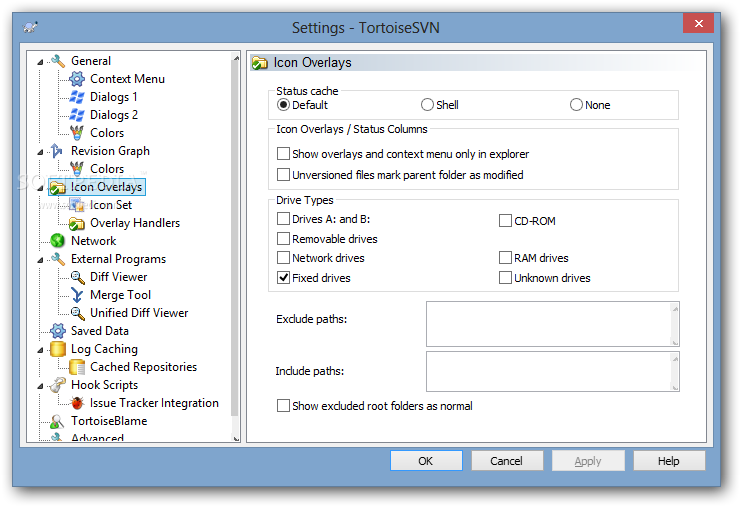Click the Apply button
This screenshot has width=741, height=507.
click(x=588, y=461)
